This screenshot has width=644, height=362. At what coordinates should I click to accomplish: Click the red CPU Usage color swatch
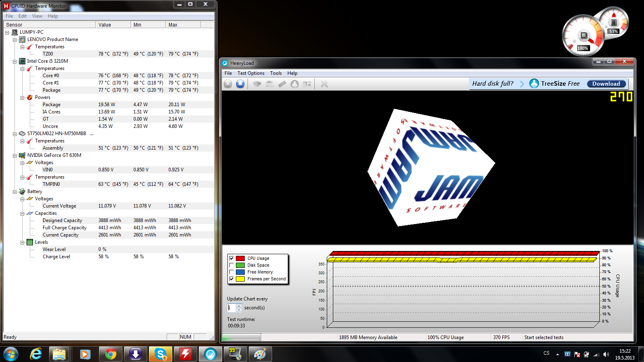point(240,258)
